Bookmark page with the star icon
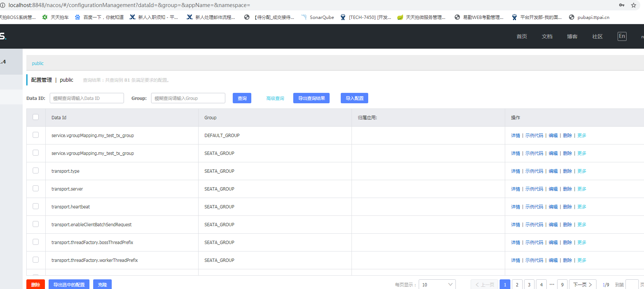 pyautogui.click(x=634, y=5)
